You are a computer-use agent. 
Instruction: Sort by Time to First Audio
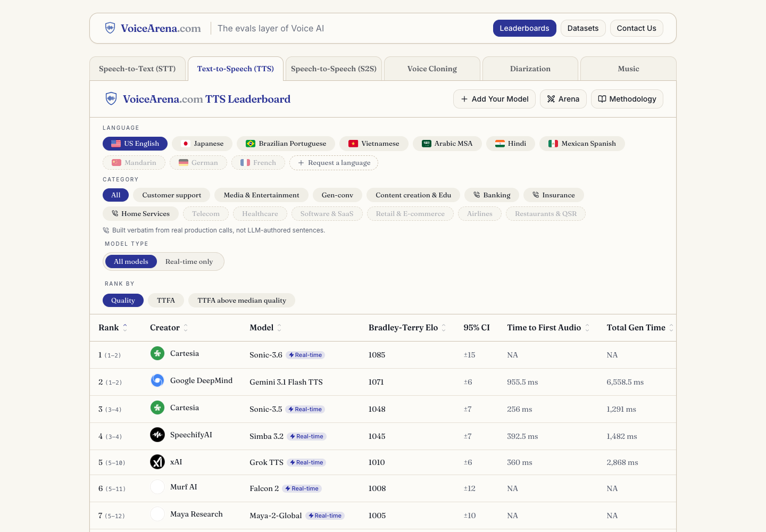(548, 328)
